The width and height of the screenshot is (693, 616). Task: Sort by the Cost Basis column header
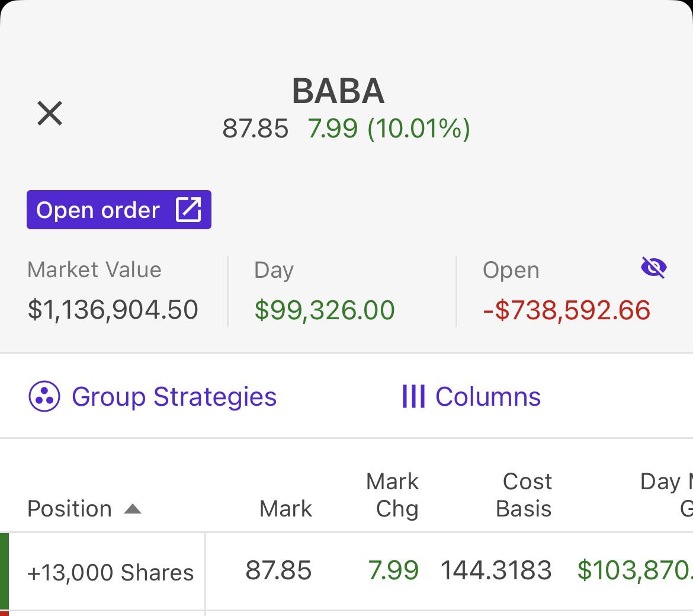point(524,495)
